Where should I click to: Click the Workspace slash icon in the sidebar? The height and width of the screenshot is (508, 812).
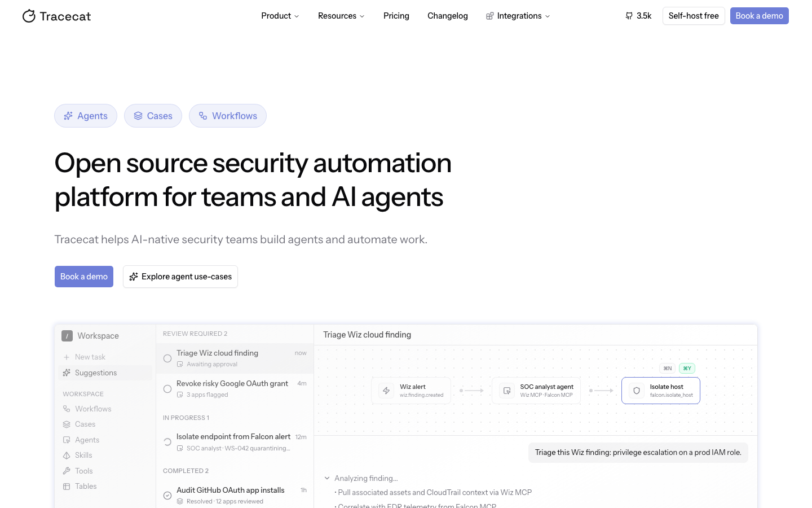point(67,336)
